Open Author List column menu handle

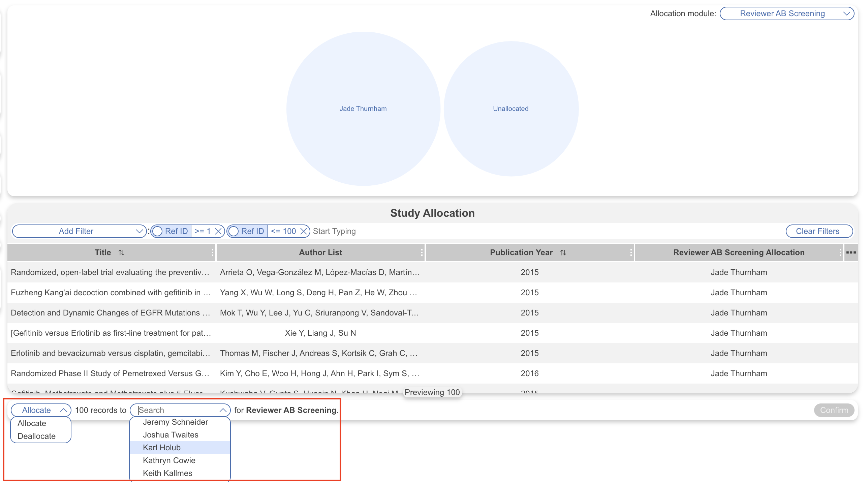point(422,252)
